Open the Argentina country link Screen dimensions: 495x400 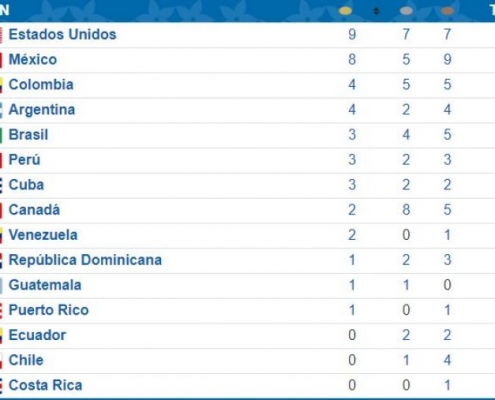click(42, 110)
